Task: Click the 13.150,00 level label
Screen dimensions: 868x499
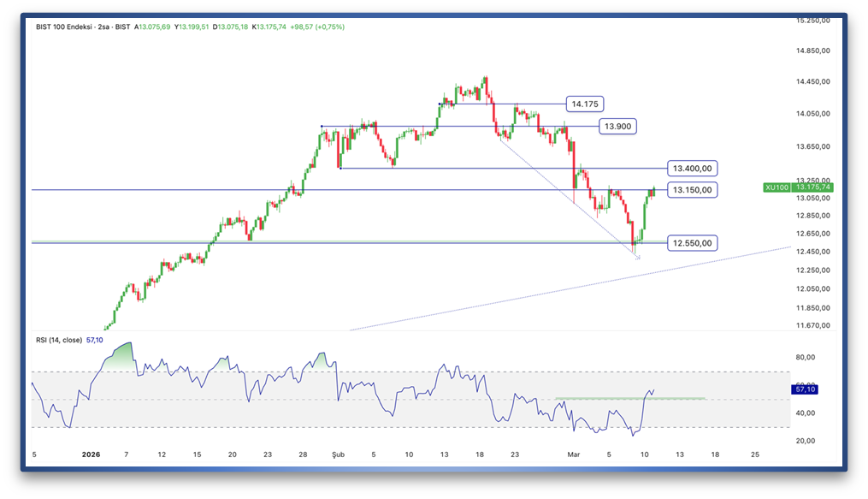Action: coord(691,190)
